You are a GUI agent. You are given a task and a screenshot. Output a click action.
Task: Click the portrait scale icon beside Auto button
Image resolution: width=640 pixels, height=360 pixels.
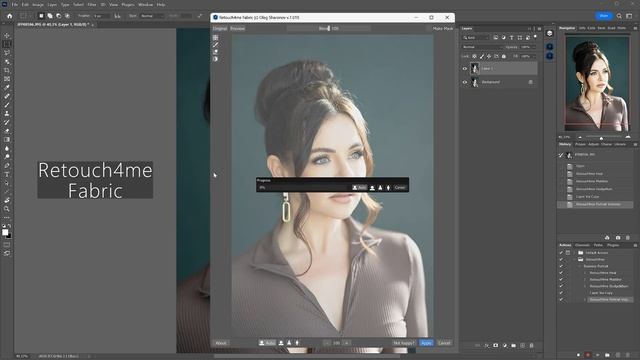point(281,343)
